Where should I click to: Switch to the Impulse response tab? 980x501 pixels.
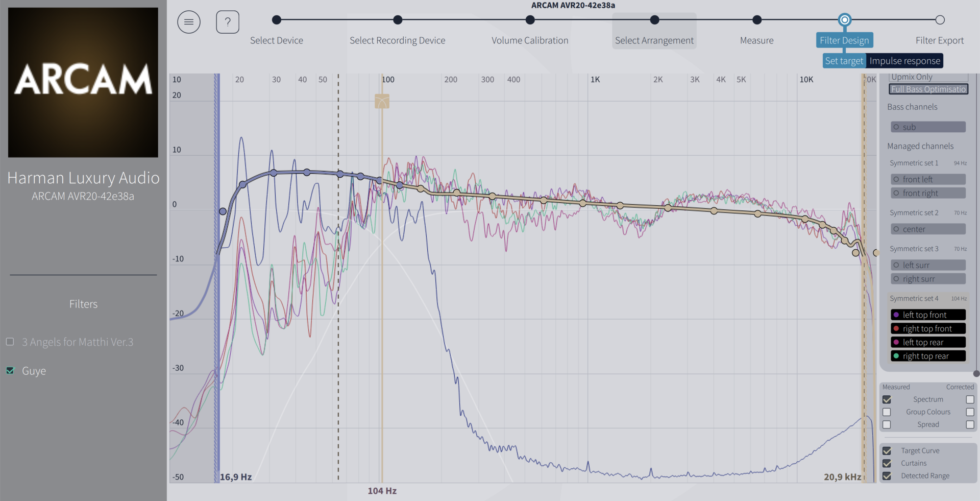904,61
